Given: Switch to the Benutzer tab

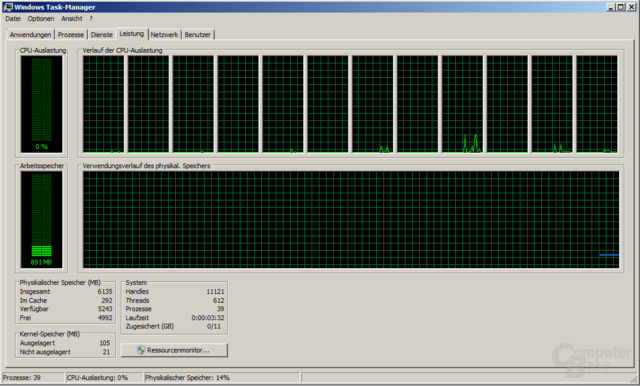Looking at the screenshot, I should (198, 35).
